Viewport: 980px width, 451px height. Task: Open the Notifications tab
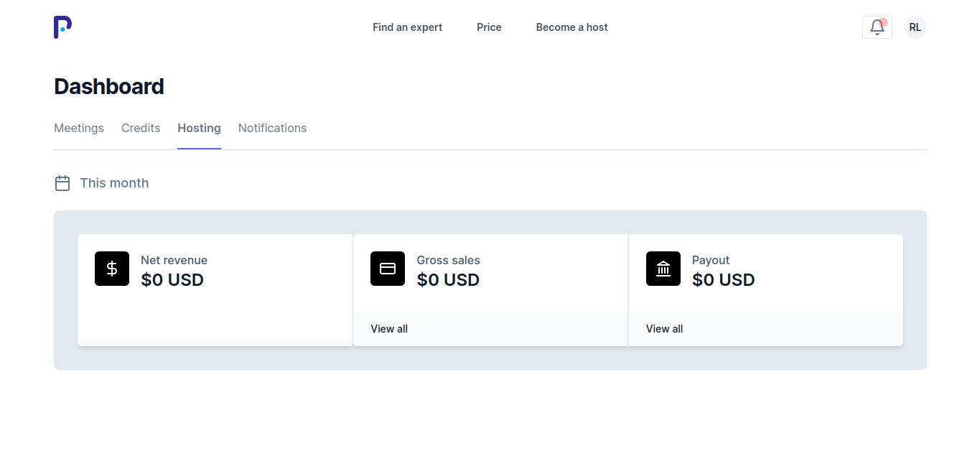point(273,128)
